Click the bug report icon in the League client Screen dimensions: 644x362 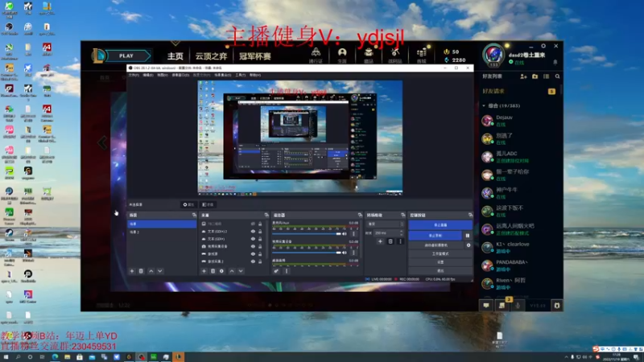click(557, 306)
